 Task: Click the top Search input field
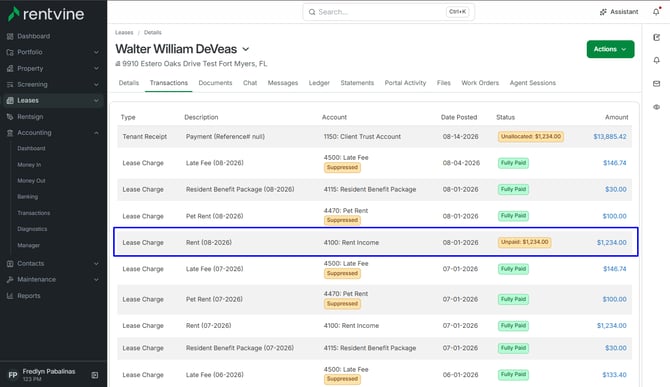[388, 12]
